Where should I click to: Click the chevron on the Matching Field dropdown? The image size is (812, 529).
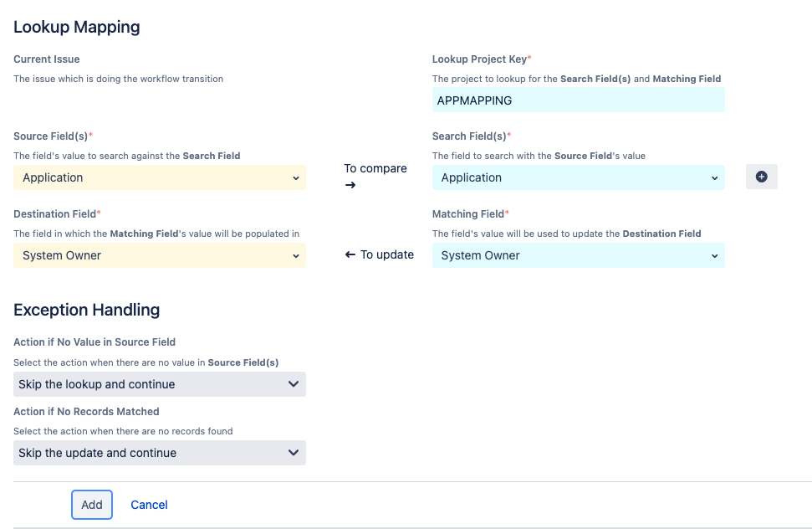tap(715, 254)
